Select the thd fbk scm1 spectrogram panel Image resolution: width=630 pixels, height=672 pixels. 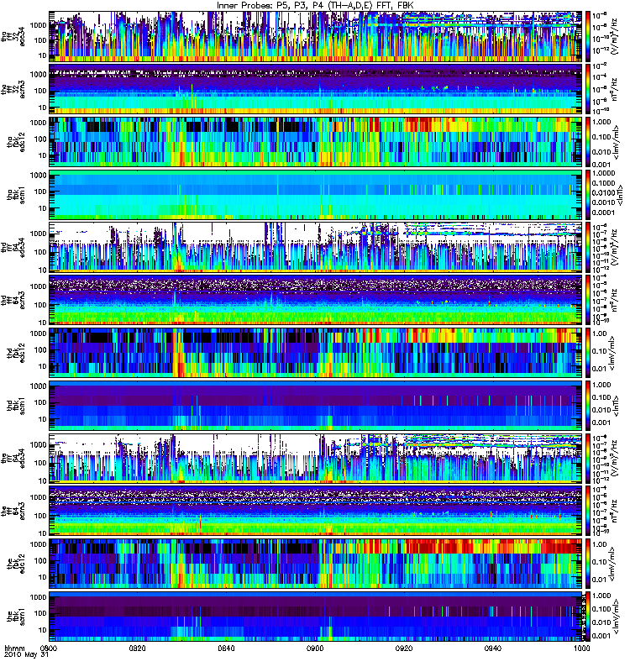[x=316, y=406]
